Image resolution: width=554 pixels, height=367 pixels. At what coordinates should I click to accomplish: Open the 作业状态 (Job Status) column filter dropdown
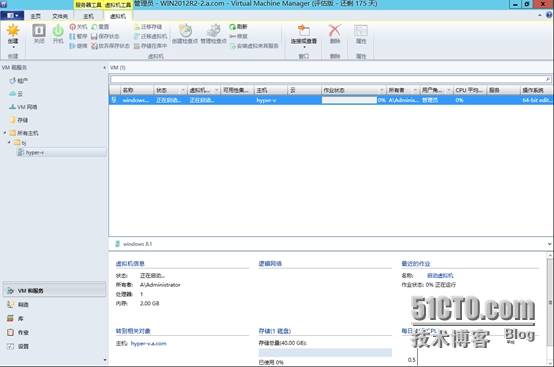coord(382,90)
